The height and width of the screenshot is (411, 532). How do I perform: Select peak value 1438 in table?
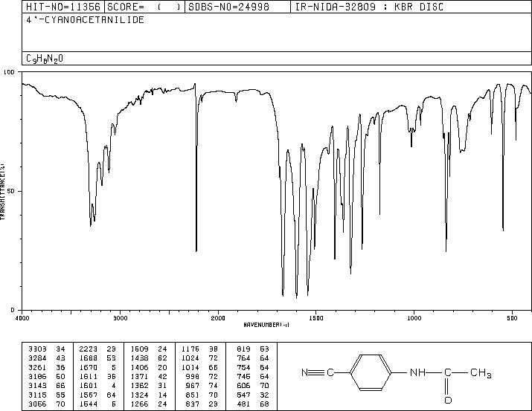point(139,358)
